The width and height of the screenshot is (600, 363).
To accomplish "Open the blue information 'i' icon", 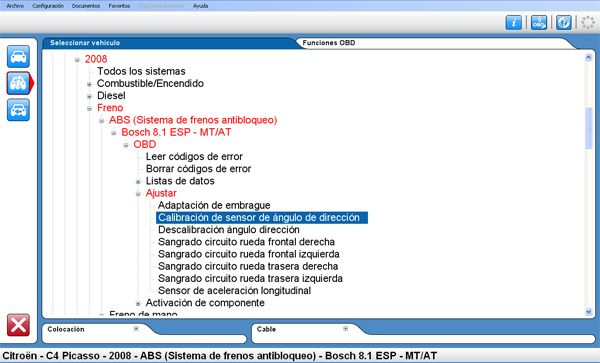I will [x=514, y=23].
